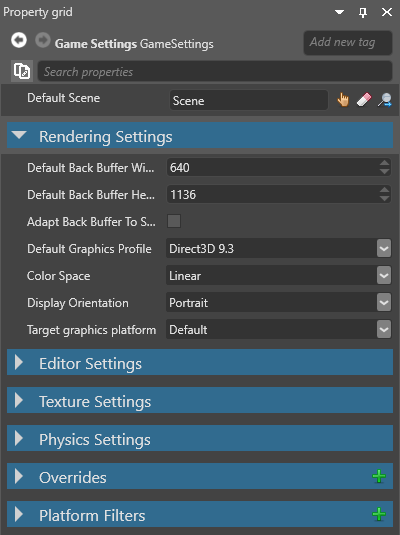The image size is (400, 535).
Task: Expand the Editor Settings section
Action: [19, 362]
